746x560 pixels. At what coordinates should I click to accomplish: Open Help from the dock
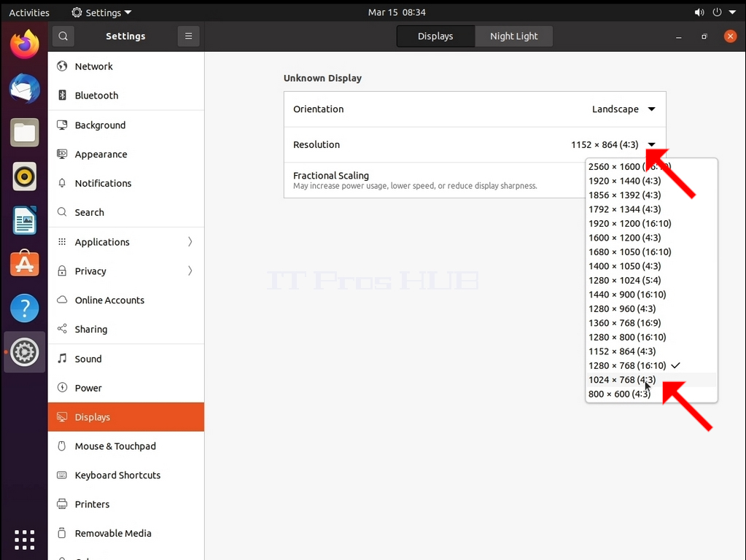[24, 308]
